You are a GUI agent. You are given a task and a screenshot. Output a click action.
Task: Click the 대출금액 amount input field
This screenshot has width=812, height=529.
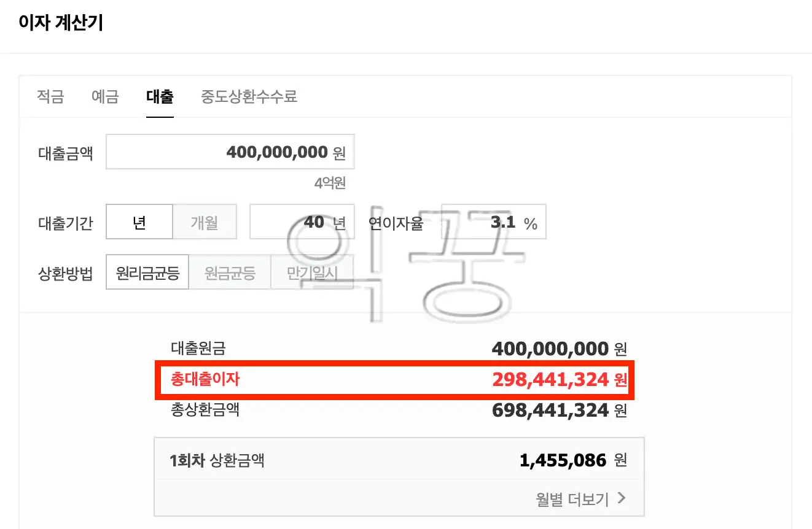click(230, 152)
